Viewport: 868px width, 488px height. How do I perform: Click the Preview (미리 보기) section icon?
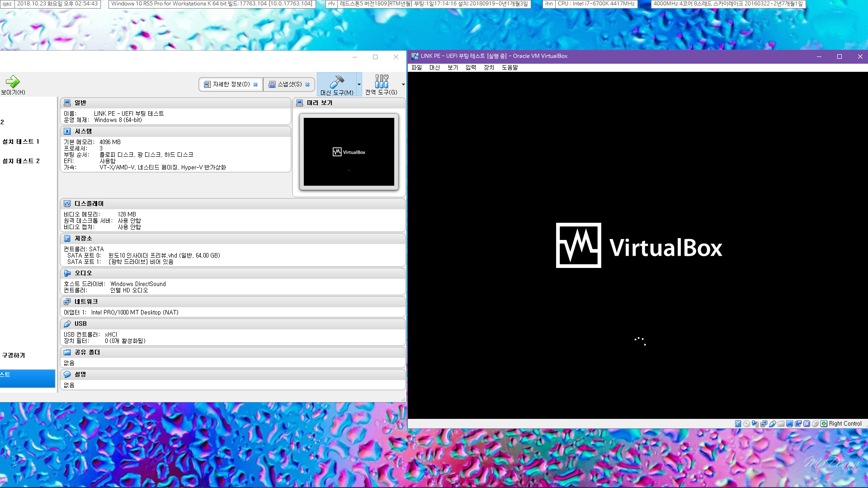pos(299,103)
